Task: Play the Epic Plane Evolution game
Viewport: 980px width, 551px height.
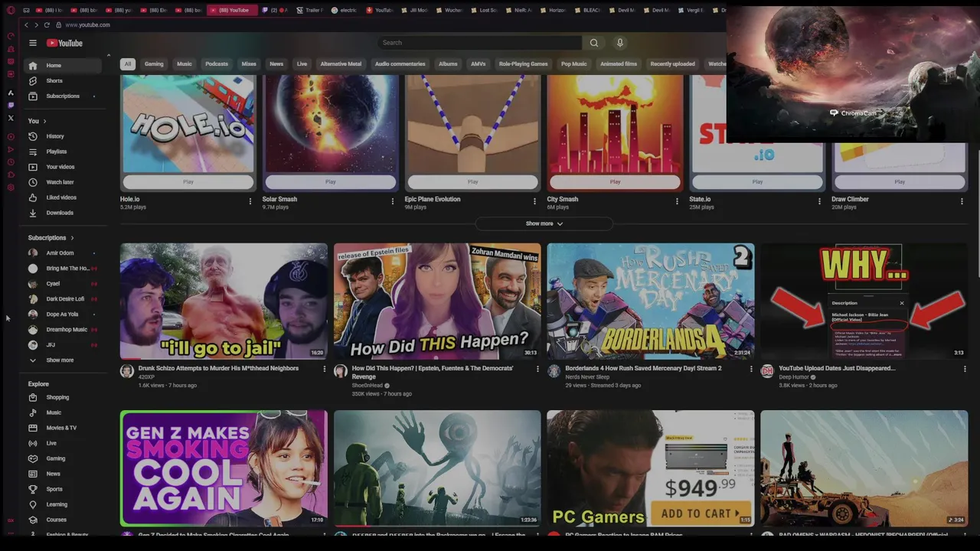Action: pyautogui.click(x=472, y=182)
